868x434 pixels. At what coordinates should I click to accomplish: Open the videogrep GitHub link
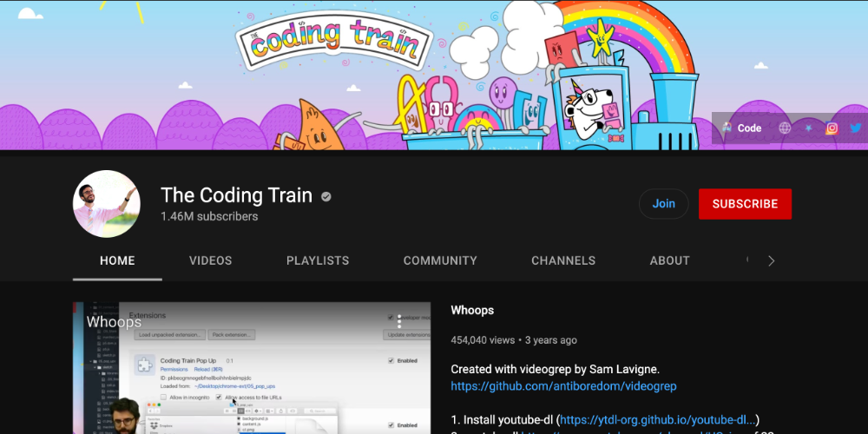563,386
